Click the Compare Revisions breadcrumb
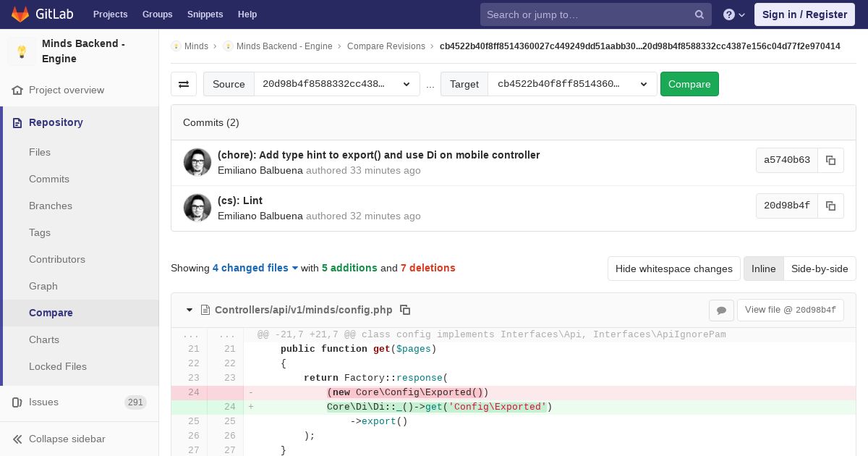868x456 pixels. click(x=386, y=46)
